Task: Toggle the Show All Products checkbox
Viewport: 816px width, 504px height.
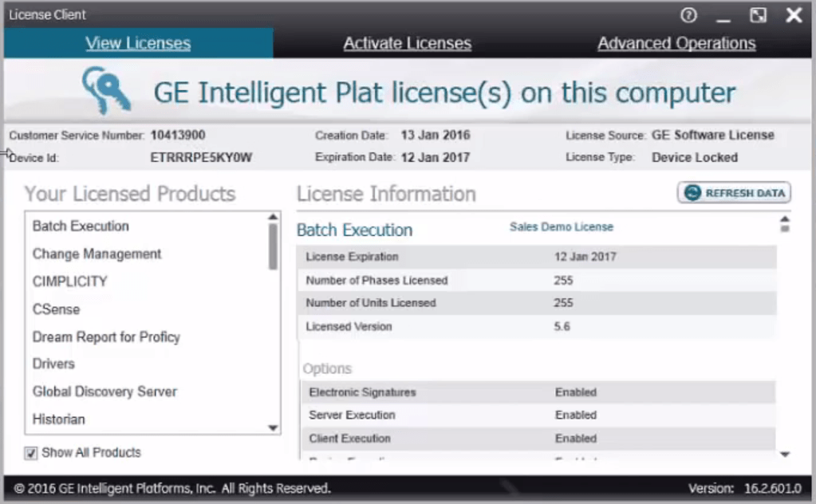Action: point(30,453)
